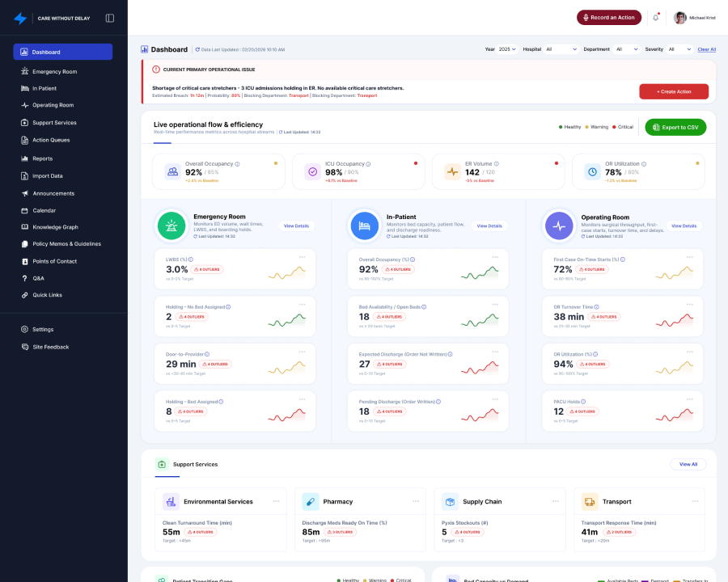
Task: Open the more options menu on LWBS card
Action: pyautogui.click(x=303, y=257)
